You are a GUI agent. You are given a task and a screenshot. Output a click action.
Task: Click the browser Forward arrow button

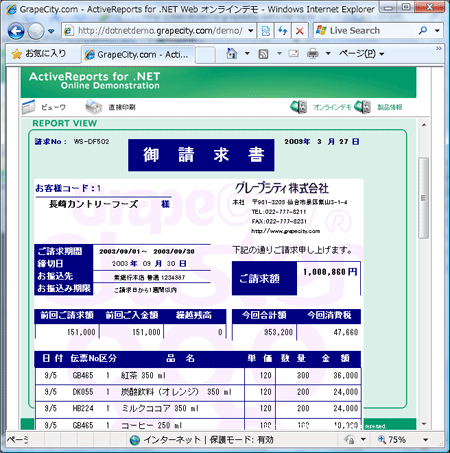coord(36,31)
